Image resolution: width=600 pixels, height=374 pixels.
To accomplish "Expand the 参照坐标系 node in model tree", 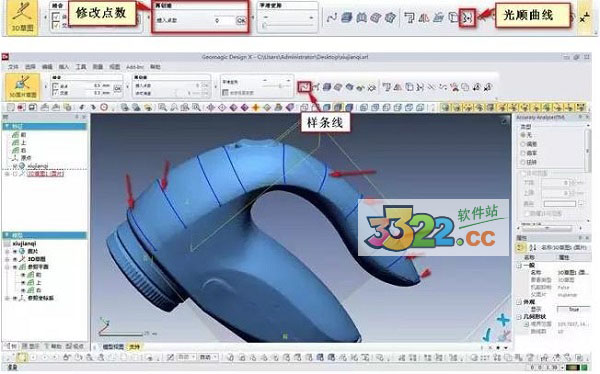I will click(7, 298).
